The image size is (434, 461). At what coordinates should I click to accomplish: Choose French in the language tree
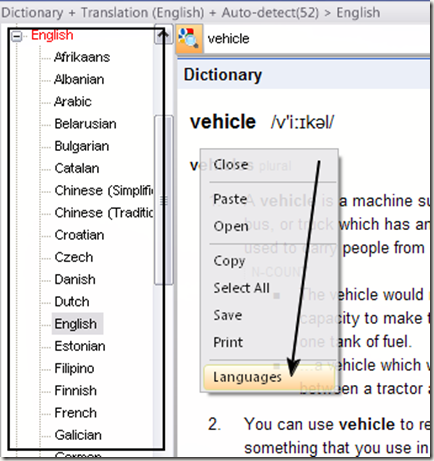click(x=76, y=413)
